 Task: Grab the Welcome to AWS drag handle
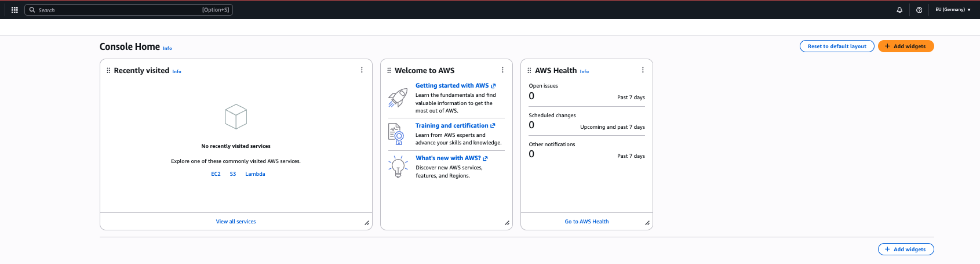(x=389, y=71)
